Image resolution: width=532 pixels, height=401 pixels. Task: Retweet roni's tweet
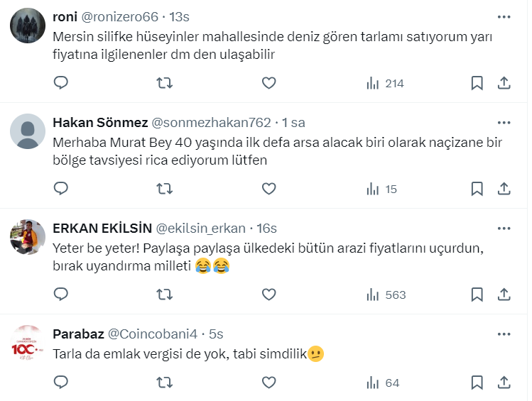164,83
